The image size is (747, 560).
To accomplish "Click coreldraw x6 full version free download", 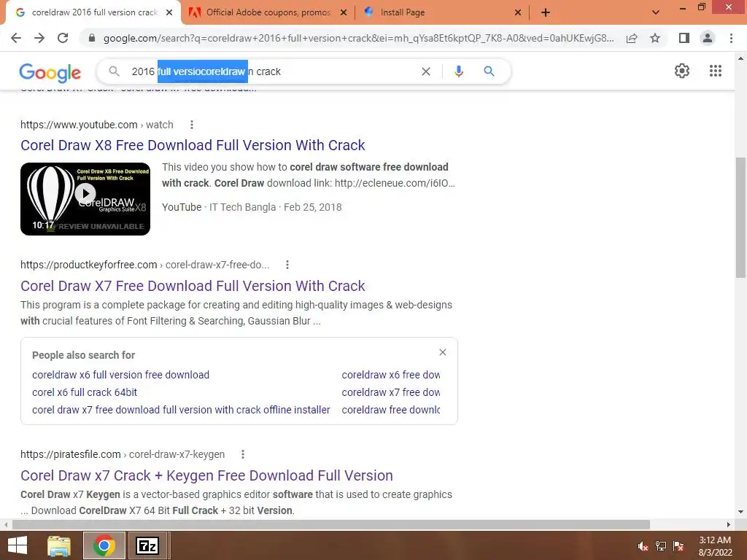I will click(120, 375).
